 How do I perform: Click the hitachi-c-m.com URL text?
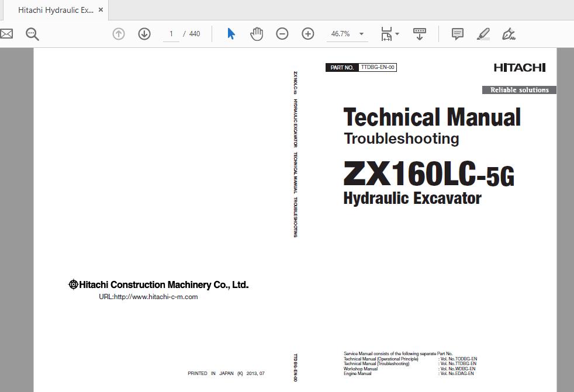tap(148, 297)
